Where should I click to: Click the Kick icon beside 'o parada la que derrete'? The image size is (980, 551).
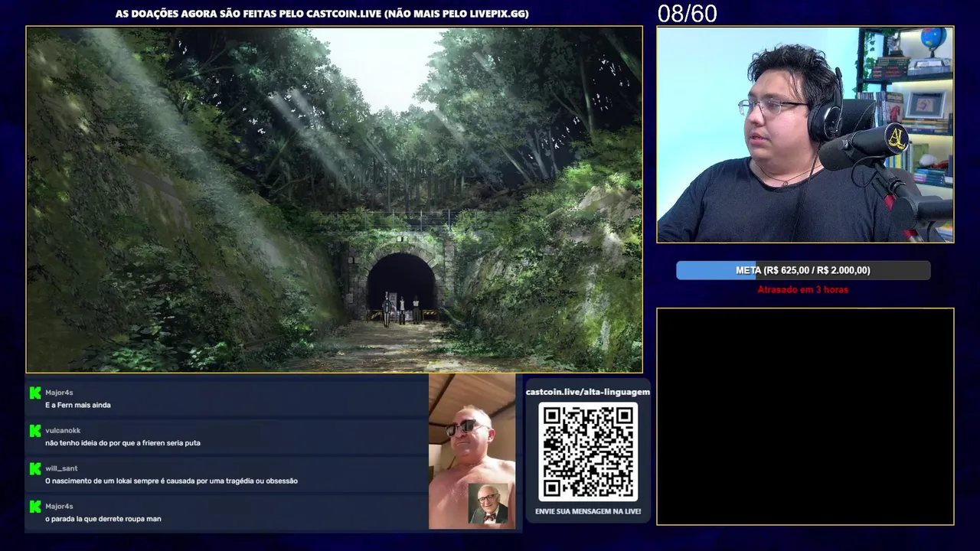[x=35, y=507]
